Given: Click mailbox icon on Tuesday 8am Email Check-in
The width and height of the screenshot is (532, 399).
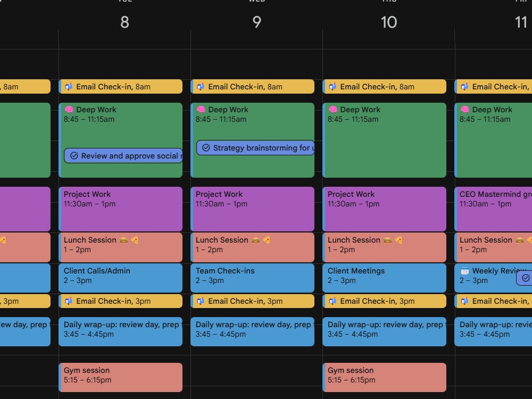Looking at the screenshot, I should (69, 87).
